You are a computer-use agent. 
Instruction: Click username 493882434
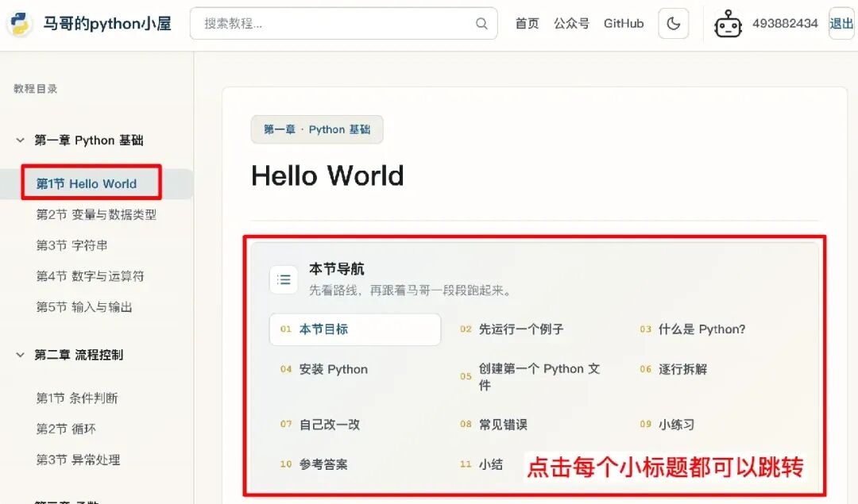[x=785, y=24]
